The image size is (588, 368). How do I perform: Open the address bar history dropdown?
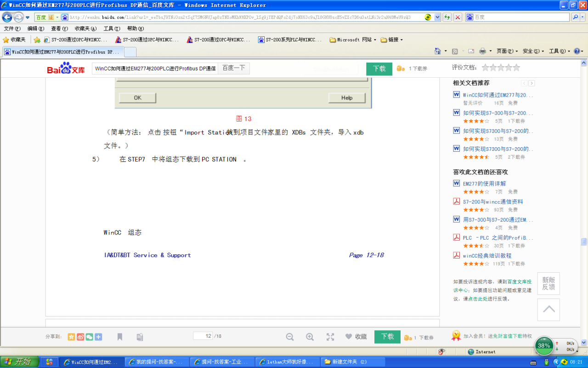coord(437,17)
